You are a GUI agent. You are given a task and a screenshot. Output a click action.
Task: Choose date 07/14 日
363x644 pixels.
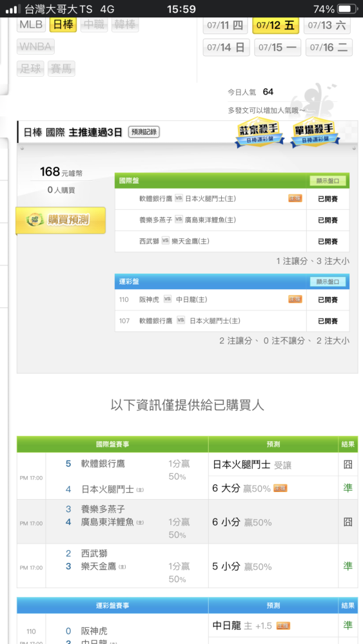pyautogui.click(x=226, y=47)
